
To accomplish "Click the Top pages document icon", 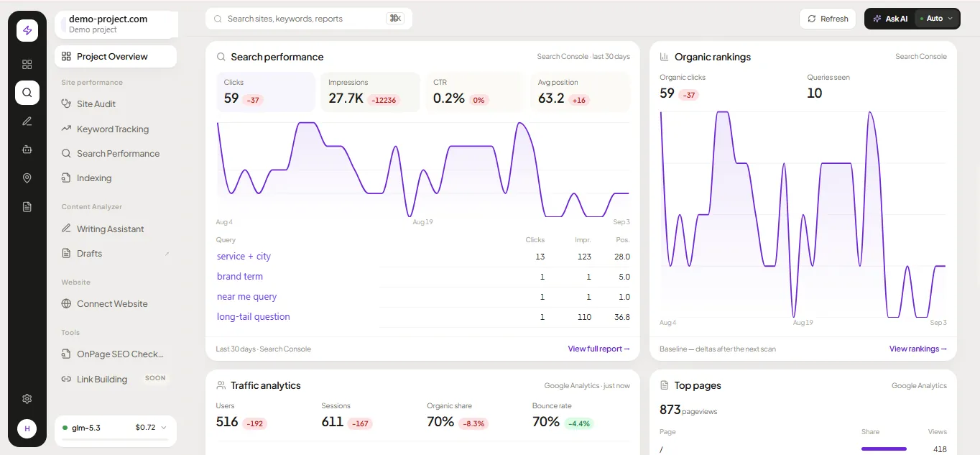I will pos(665,386).
